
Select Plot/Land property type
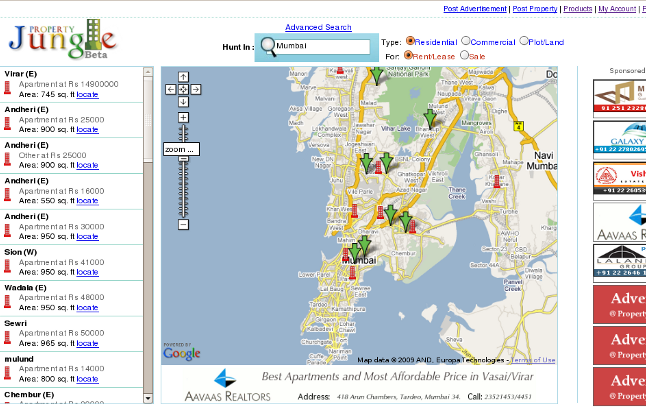(x=524, y=42)
